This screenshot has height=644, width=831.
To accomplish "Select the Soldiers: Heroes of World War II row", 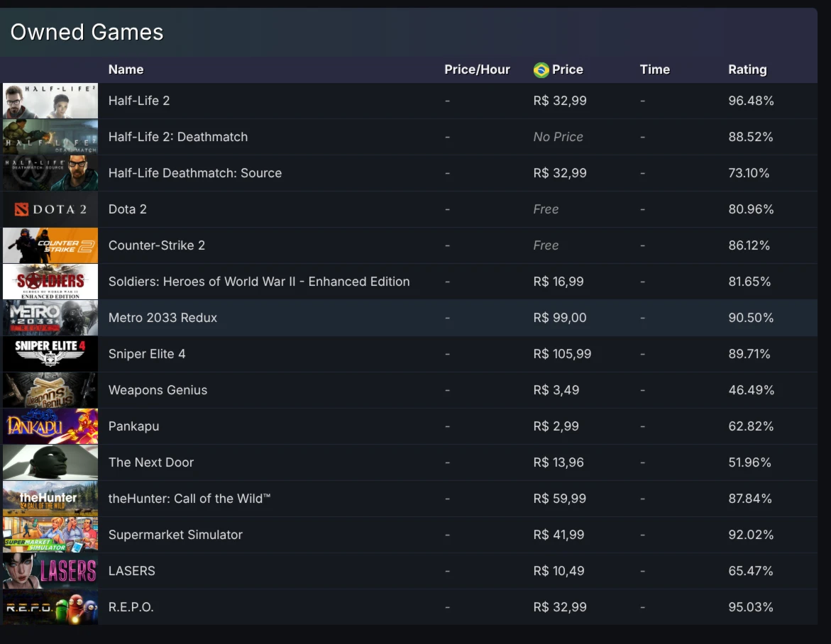I will 258,282.
